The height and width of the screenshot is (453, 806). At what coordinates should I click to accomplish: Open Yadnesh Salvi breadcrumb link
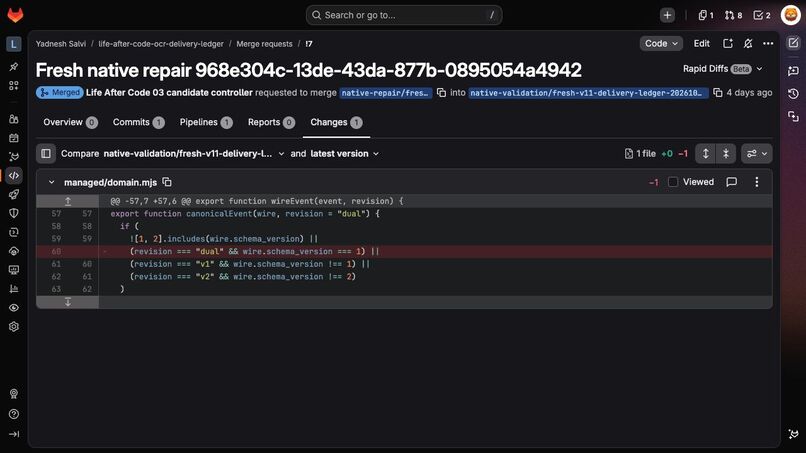click(61, 44)
